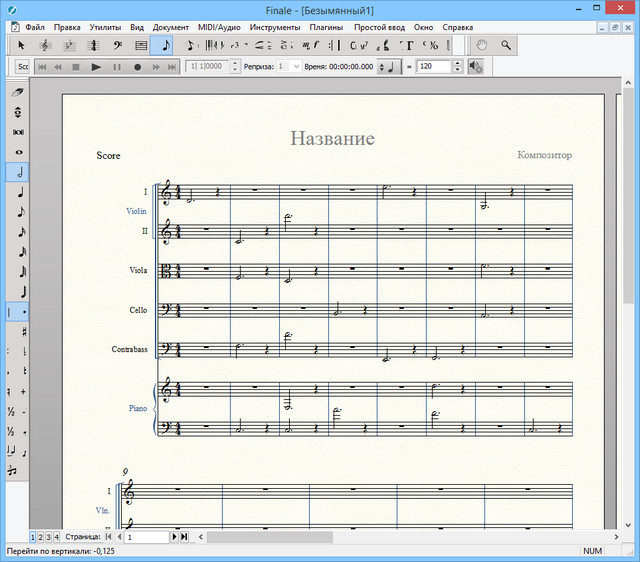Select the Selection arrow tool

(21, 45)
